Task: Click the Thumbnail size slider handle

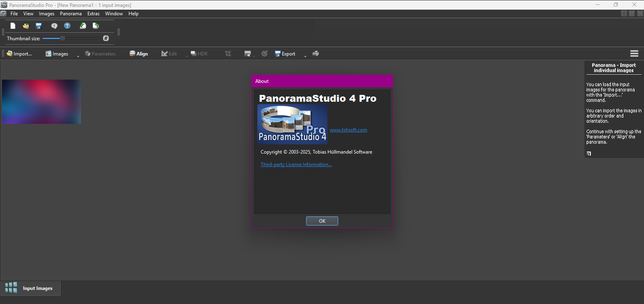Action: [62, 38]
